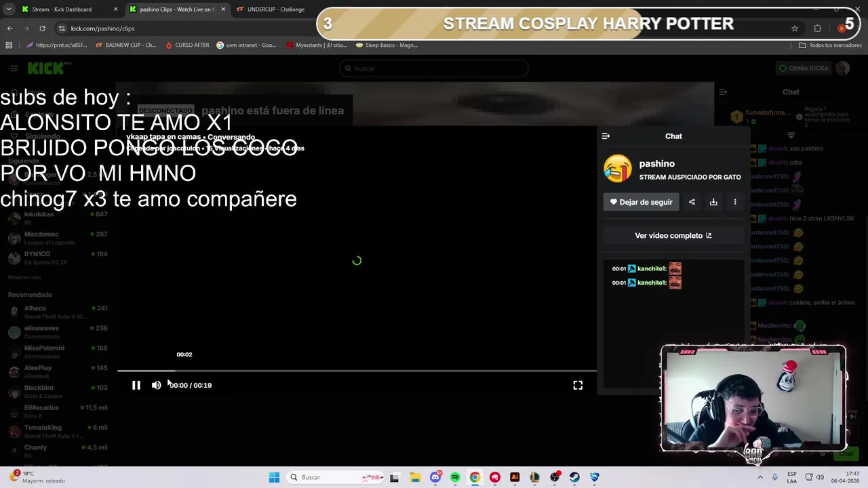The width and height of the screenshot is (868, 488).
Task: Open the system tray volume icon
Action: [820, 477]
